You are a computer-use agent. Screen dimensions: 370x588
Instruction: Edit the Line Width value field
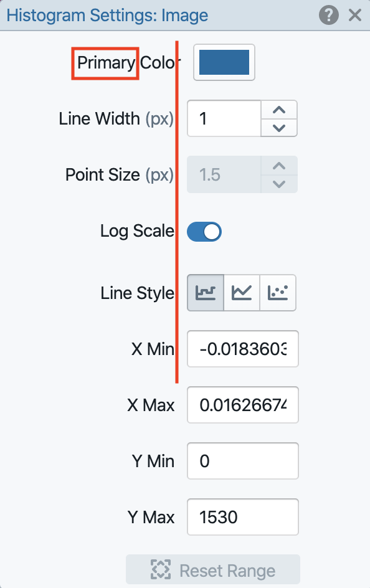224,118
